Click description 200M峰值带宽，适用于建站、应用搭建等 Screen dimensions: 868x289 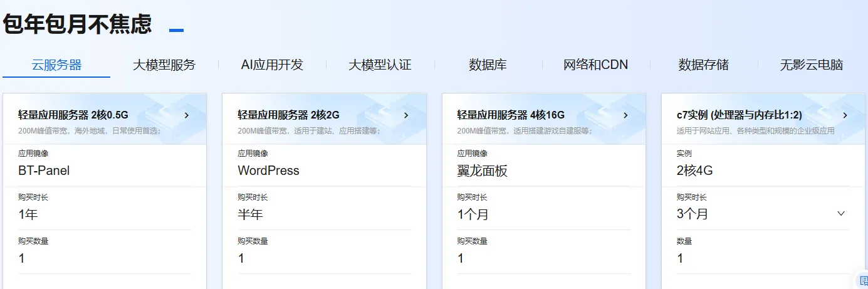[309, 131]
